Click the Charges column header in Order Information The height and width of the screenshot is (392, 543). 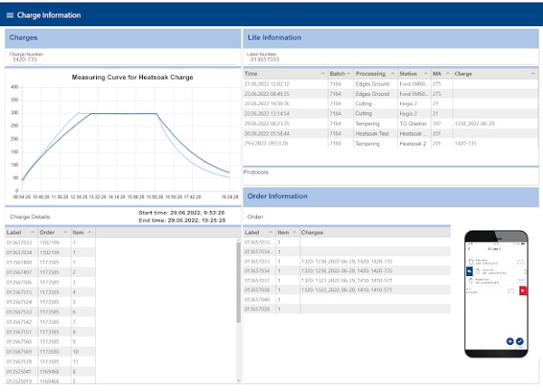point(375,233)
